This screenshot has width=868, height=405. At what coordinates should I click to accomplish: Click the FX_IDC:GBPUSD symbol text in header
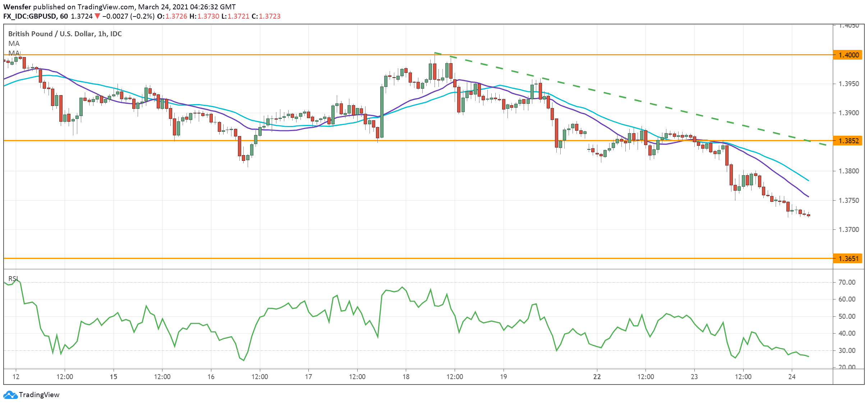coord(30,16)
